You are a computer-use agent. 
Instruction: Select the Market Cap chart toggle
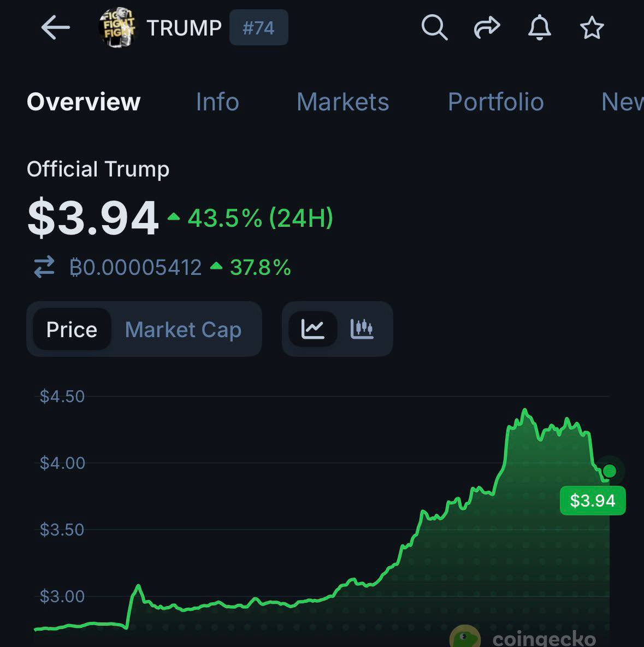pyautogui.click(x=183, y=330)
